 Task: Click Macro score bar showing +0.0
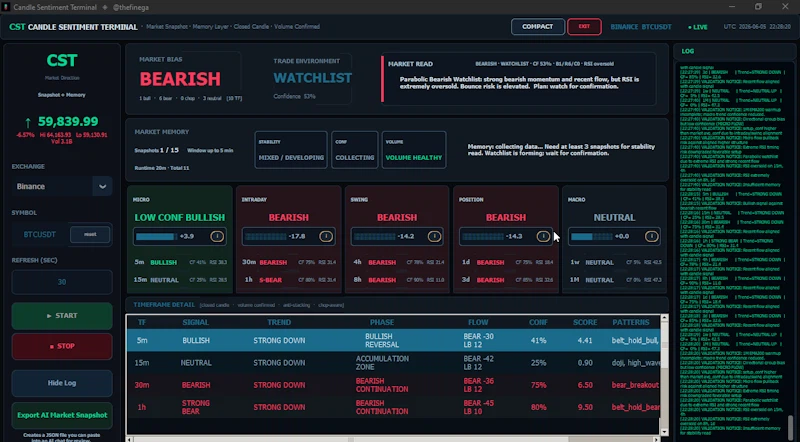[614, 236]
